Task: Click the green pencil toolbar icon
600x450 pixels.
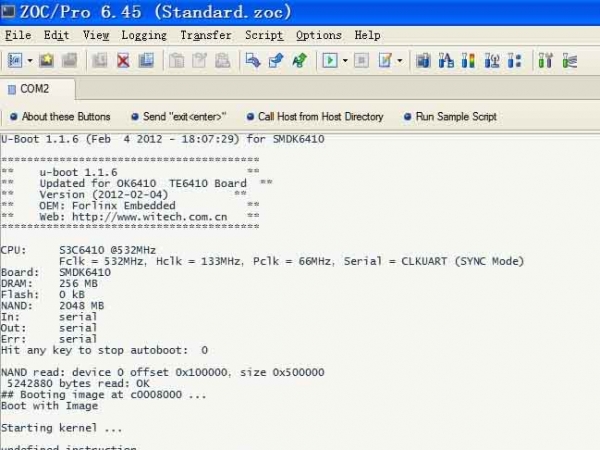Action: click(x=299, y=60)
